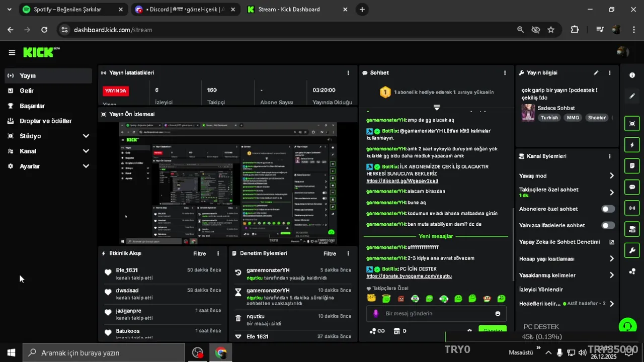This screenshot has width=644, height=362.
Task: Click the green chat bubble widget icon
Action: [632, 187]
